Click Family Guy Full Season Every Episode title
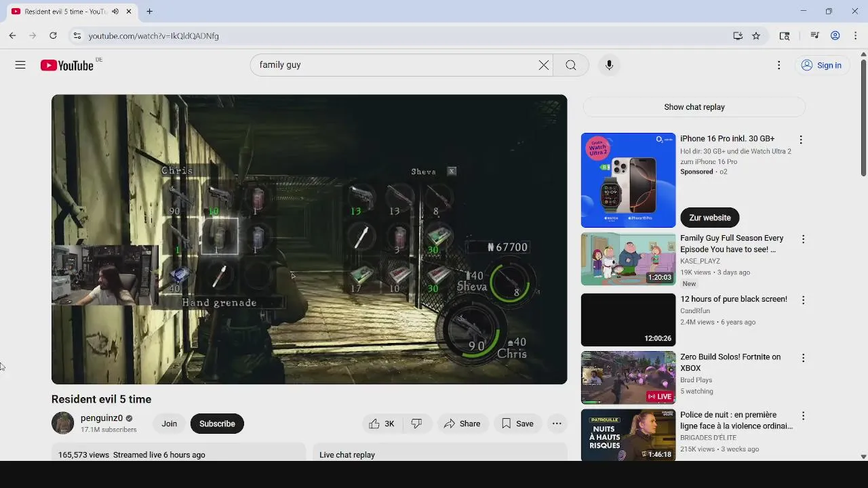 (732, 244)
